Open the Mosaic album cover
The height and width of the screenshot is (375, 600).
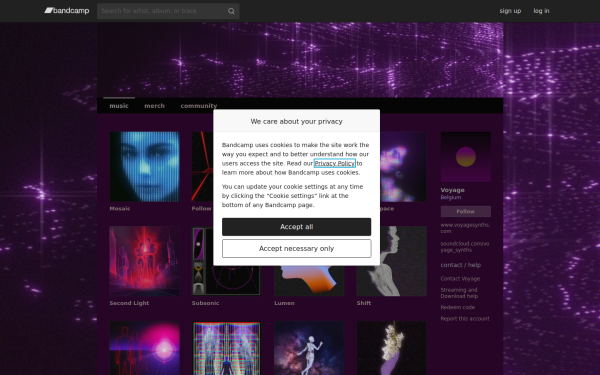(144, 166)
